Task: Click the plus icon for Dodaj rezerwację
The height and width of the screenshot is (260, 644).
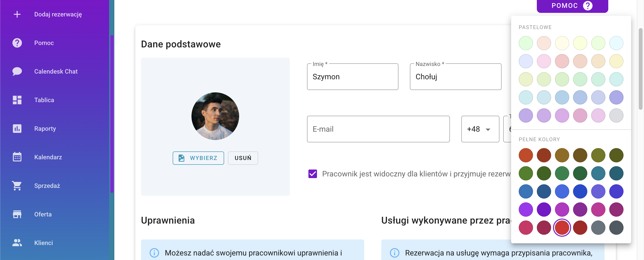Action: coord(17,14)
